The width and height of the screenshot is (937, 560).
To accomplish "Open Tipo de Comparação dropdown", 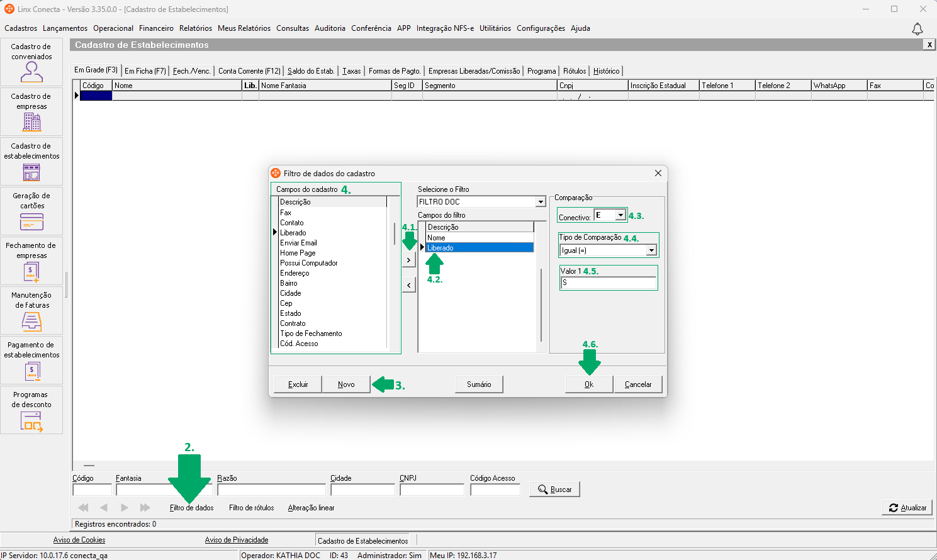I will click(x=651, y=250).
